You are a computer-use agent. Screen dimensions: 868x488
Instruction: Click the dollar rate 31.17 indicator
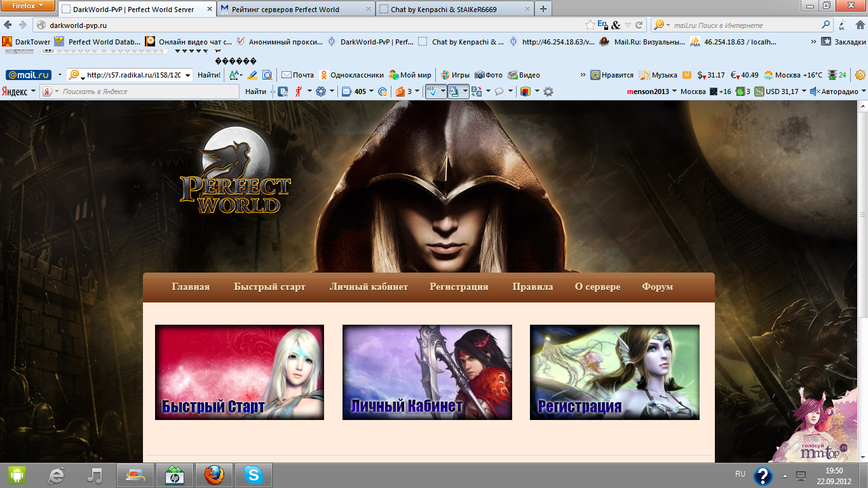(x=711, y=75)
